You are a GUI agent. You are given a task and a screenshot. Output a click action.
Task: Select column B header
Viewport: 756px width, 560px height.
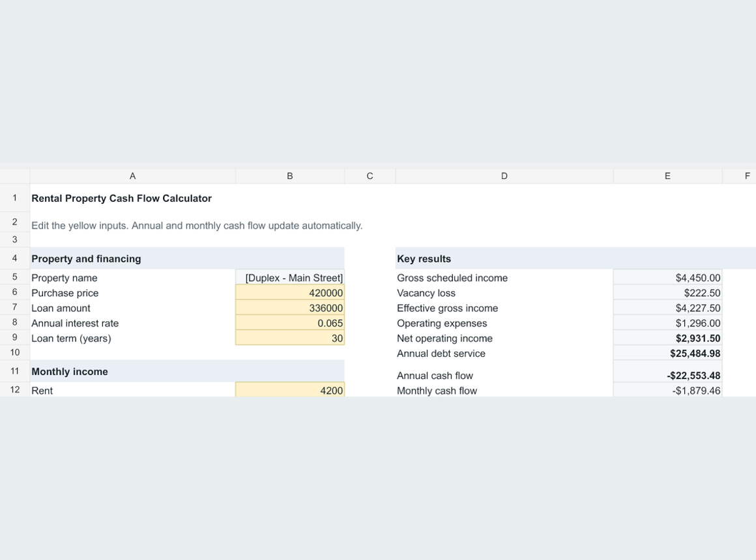coord(290,176)
